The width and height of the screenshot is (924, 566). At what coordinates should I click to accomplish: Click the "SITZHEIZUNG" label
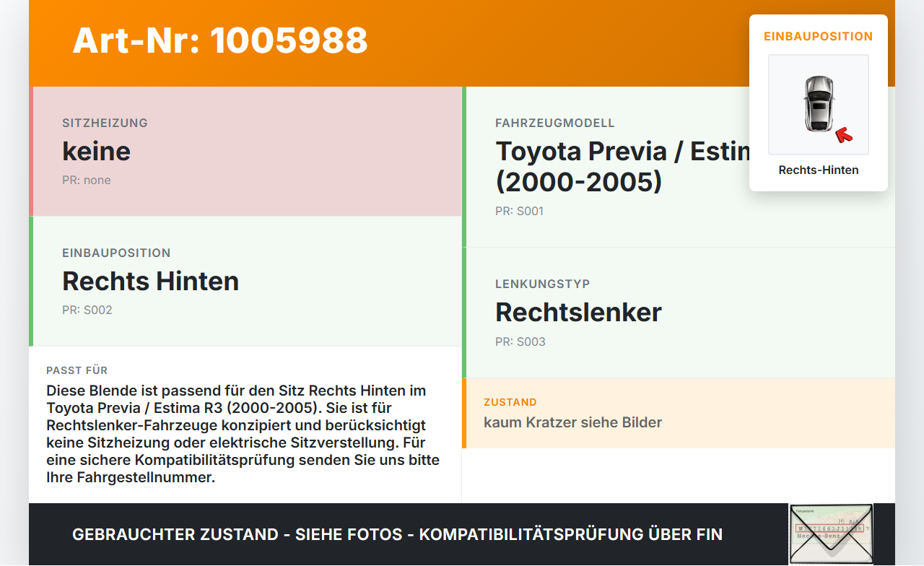pos(105,123)
